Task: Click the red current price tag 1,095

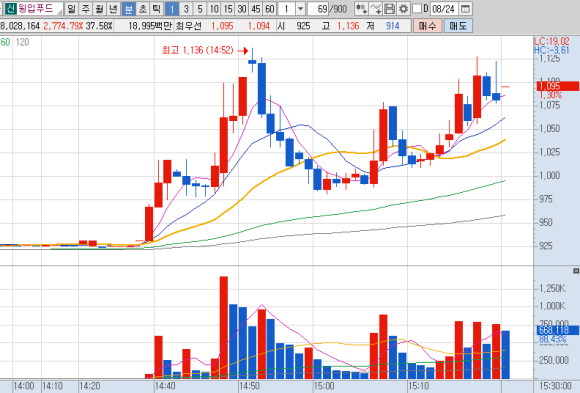Action: tap(558, 86)
